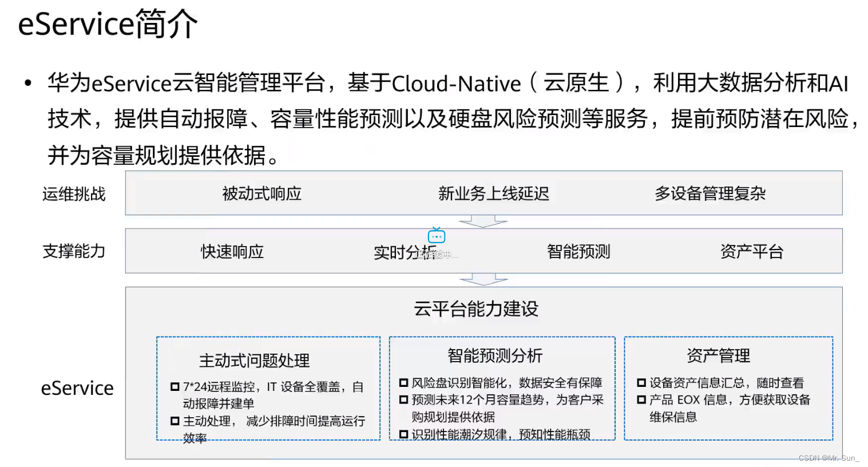Click the '智能预测' capability text
Image resolution: width=868 pixels, height=467 pixels.
pyautogui.click(x=578, y=251)
